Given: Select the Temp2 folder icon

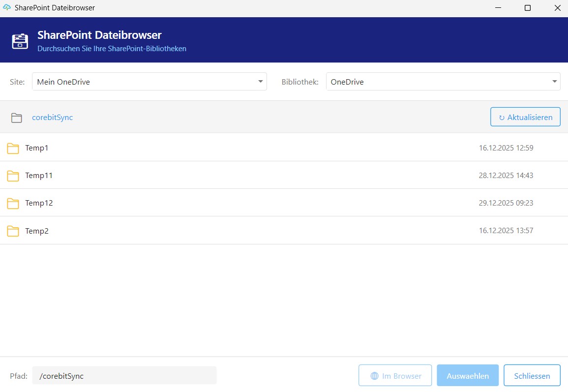Looking at the screenshot, I should (x=13, y=231).
